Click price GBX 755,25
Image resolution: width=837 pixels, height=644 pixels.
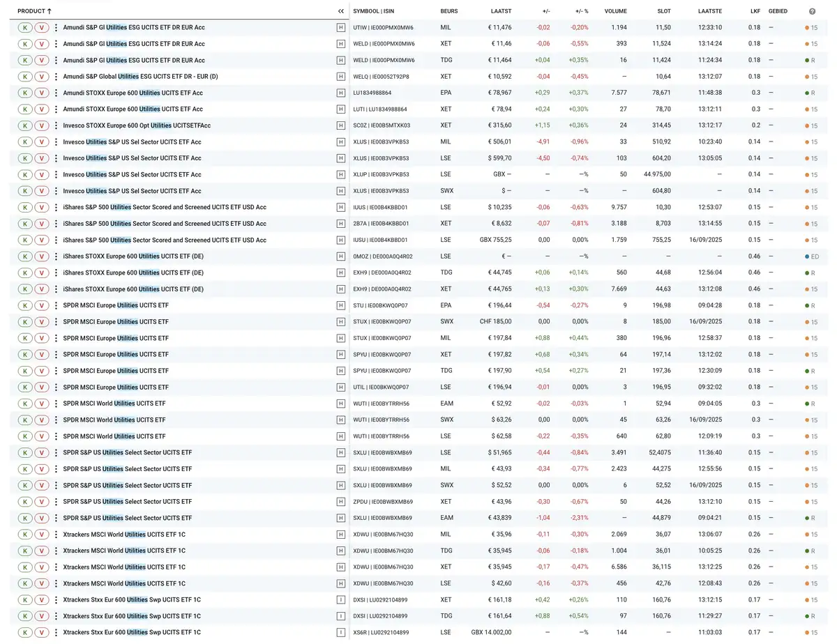pos(496,240)
